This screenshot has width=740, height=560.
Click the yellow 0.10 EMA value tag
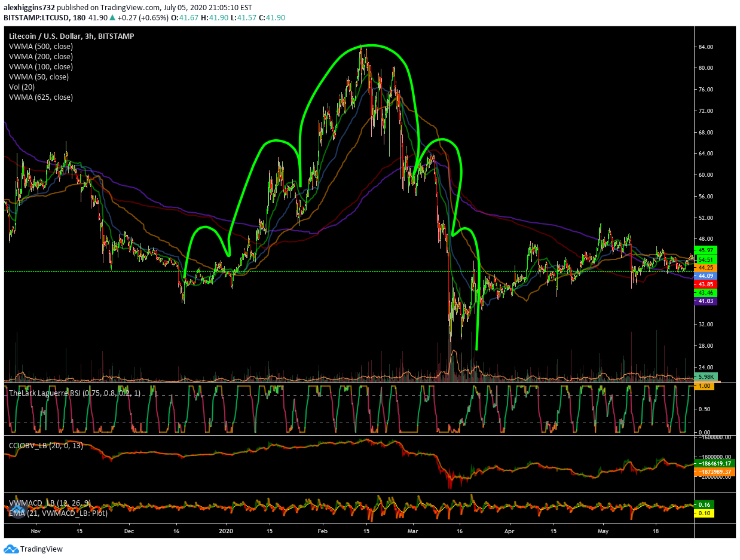[705, 513]
